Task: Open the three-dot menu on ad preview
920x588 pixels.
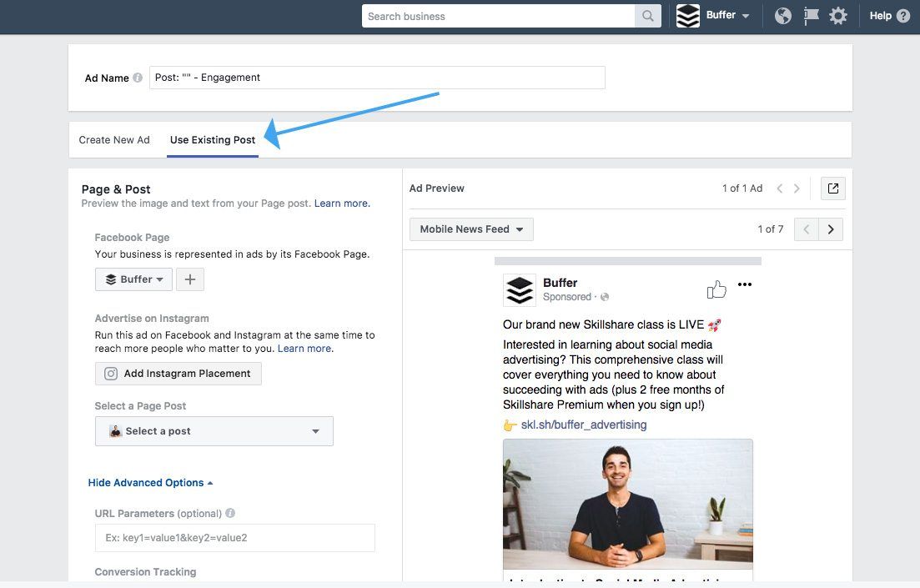Action: coord(745,284)
